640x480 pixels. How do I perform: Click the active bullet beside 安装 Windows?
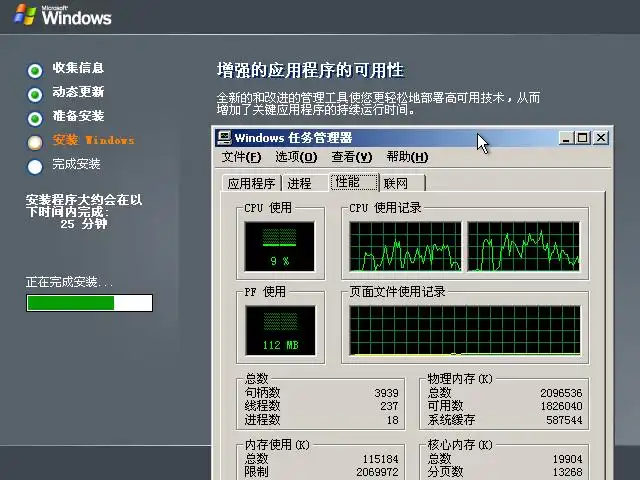(35, 142)
